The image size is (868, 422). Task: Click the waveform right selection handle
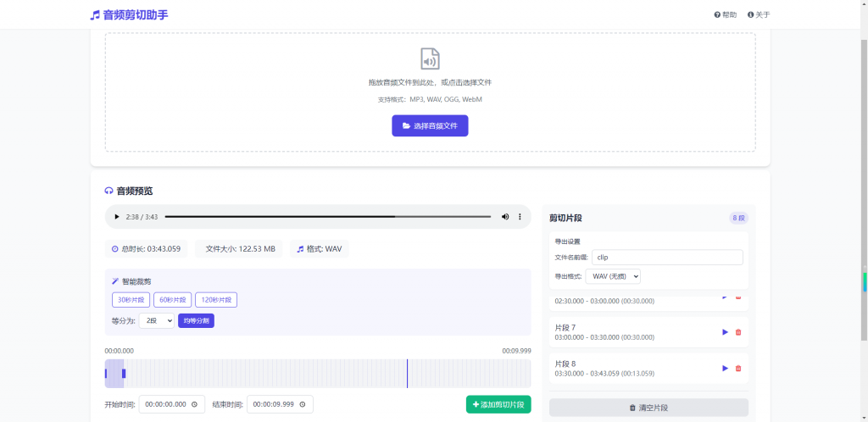(124, 374)
